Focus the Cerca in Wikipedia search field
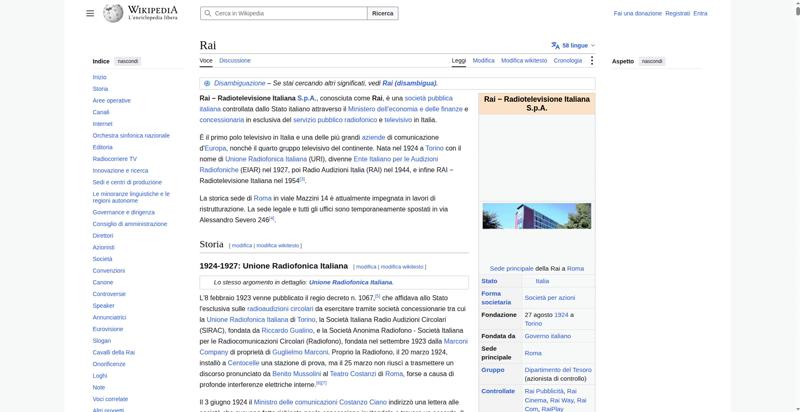Image resolution: width=800 pixels, height=412 pixels. pos(284,13)
